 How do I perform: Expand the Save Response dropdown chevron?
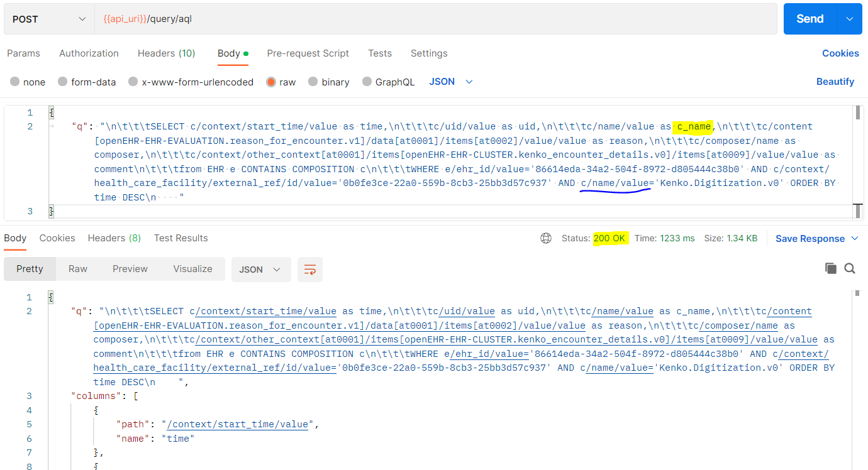point(854,238)
